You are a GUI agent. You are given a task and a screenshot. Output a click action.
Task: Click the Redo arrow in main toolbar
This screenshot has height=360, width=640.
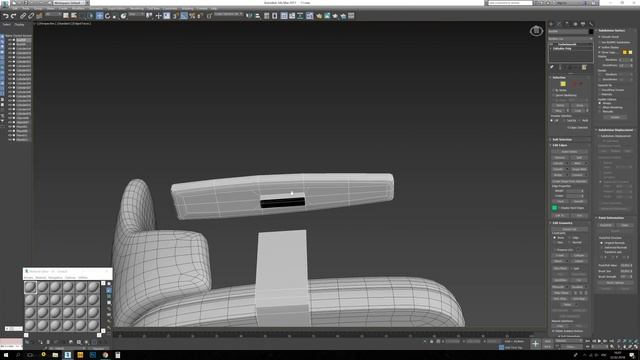[x=13, y=16]
